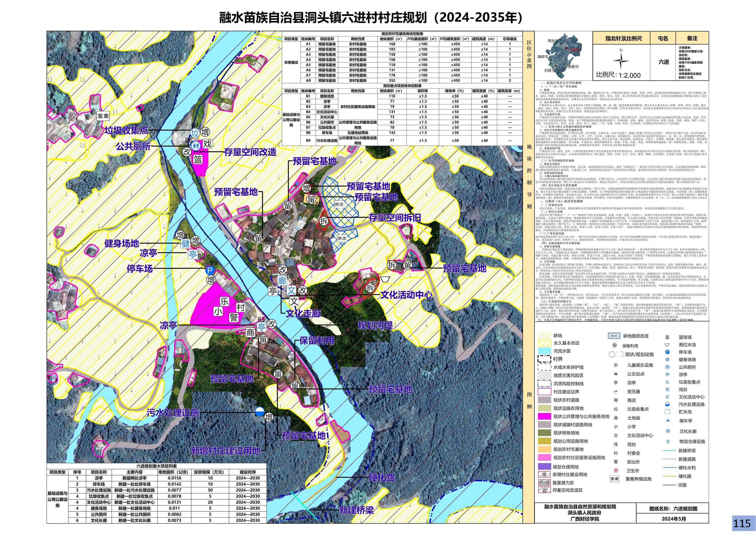Viewport: 756px width, 534px height.
Task: Click the 高位水池 trapezoid icon in the legend
Action: [667, 345]
